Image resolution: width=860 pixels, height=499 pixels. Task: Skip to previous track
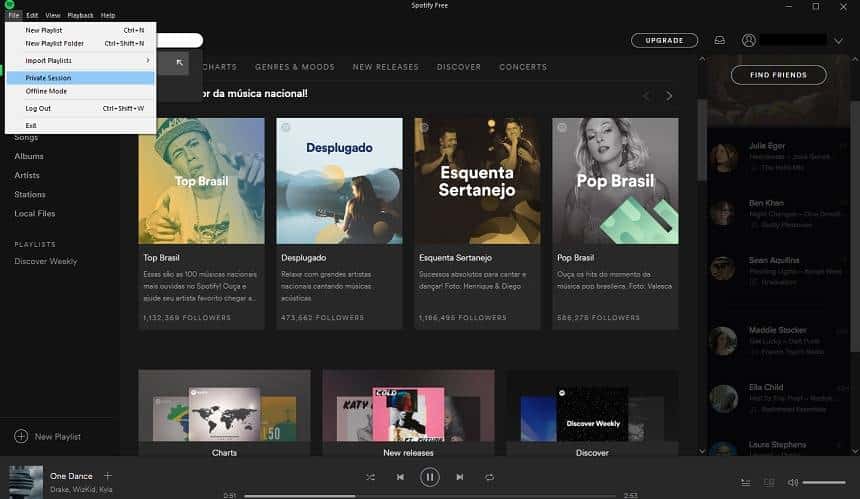click(x=400, y=477)
